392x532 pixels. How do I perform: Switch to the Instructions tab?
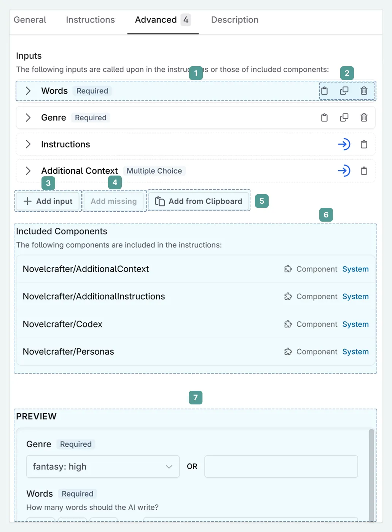(x=90, y=20)
